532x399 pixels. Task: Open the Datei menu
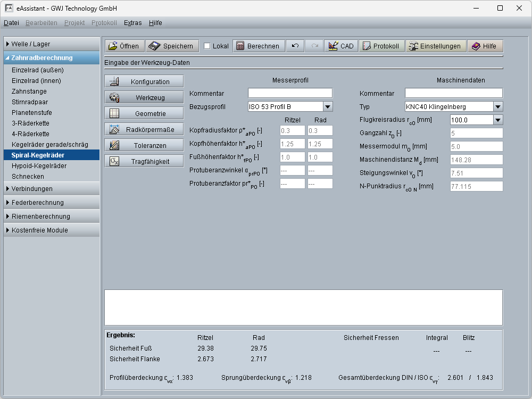point(11,23)
